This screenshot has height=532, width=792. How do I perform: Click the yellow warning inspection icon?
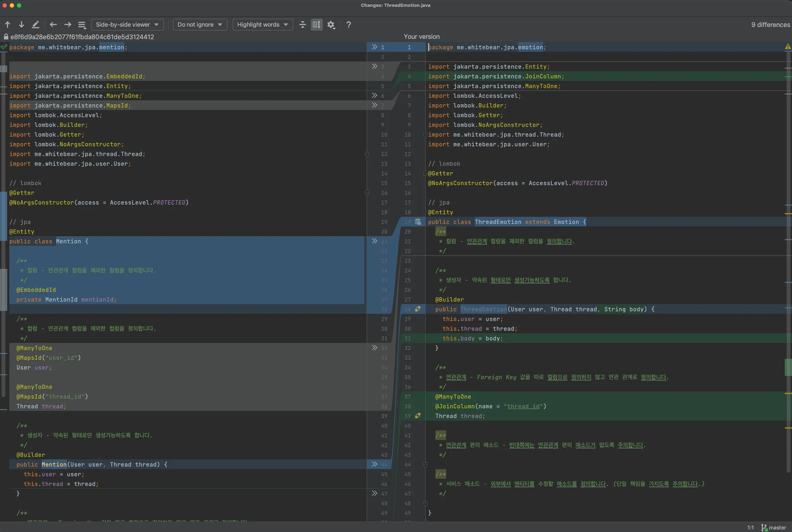click(788, 47)
